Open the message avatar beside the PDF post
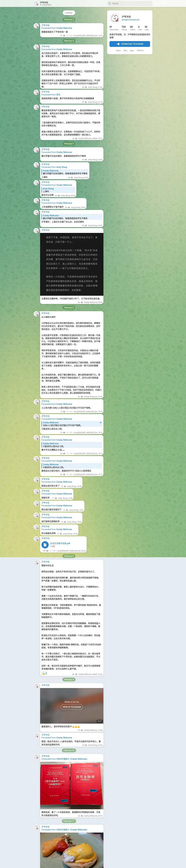 (x=36, y=539)
